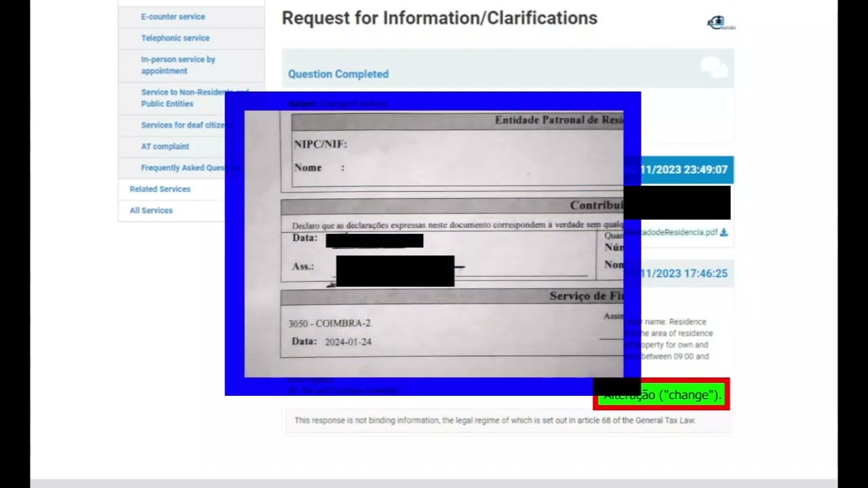Click the chat bubbles icon in header
The image size is (868, 488).
coord(713,67)
